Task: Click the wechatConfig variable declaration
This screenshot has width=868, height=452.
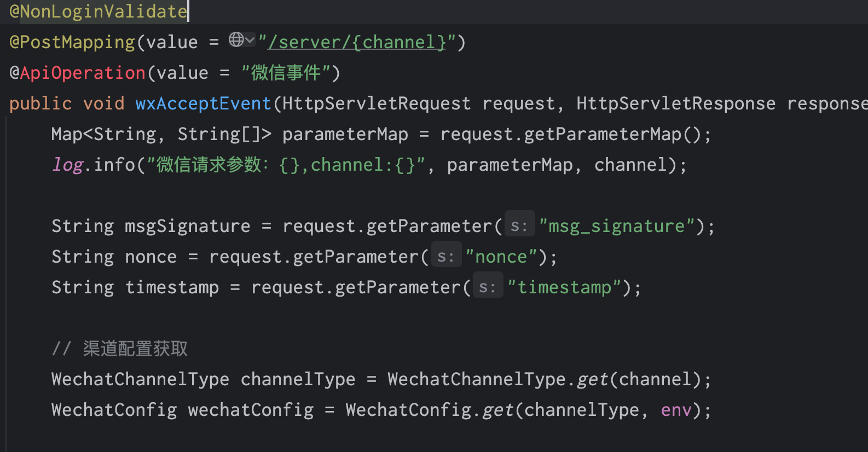Action: tap(251, 410)
